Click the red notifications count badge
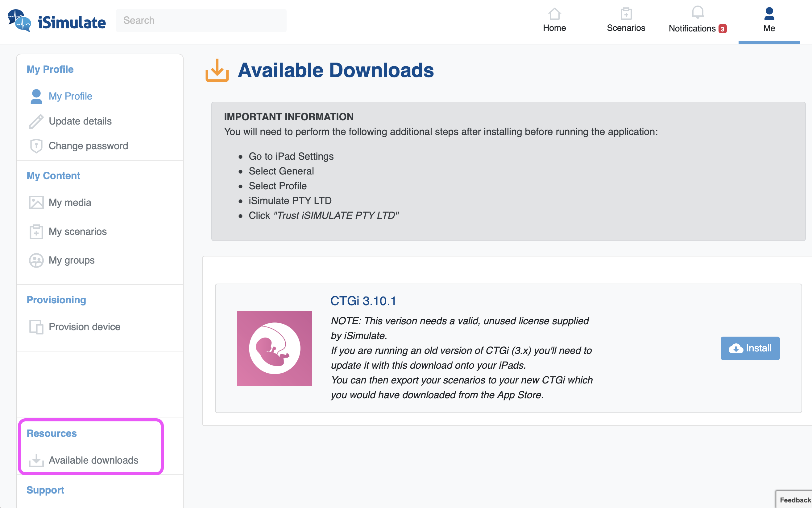 click(722, 29)
